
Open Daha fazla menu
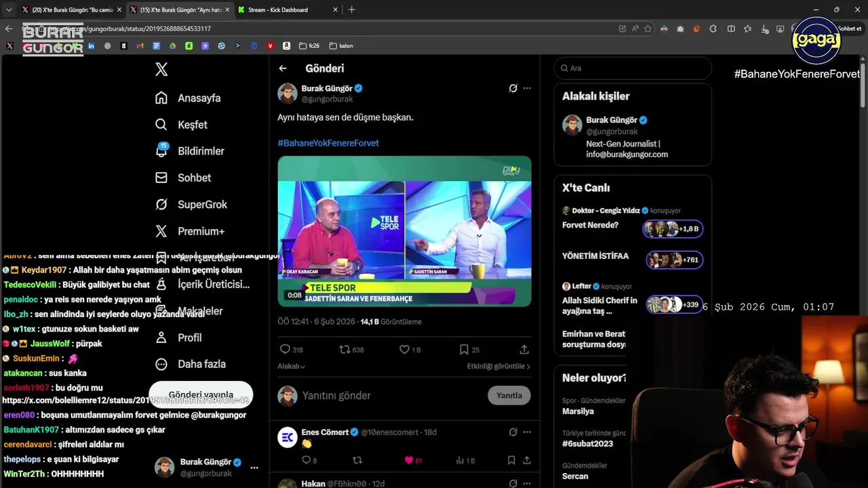pos(190,364)
